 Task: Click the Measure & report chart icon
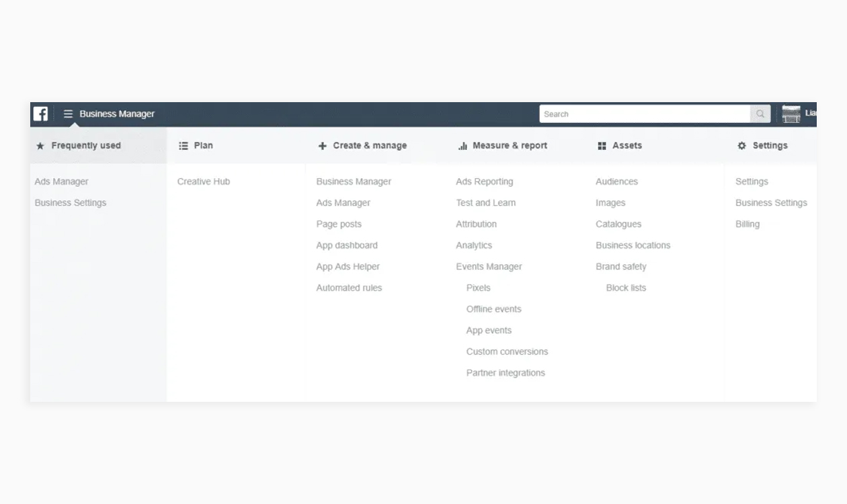pyautogui.click(x=462, y=146)
